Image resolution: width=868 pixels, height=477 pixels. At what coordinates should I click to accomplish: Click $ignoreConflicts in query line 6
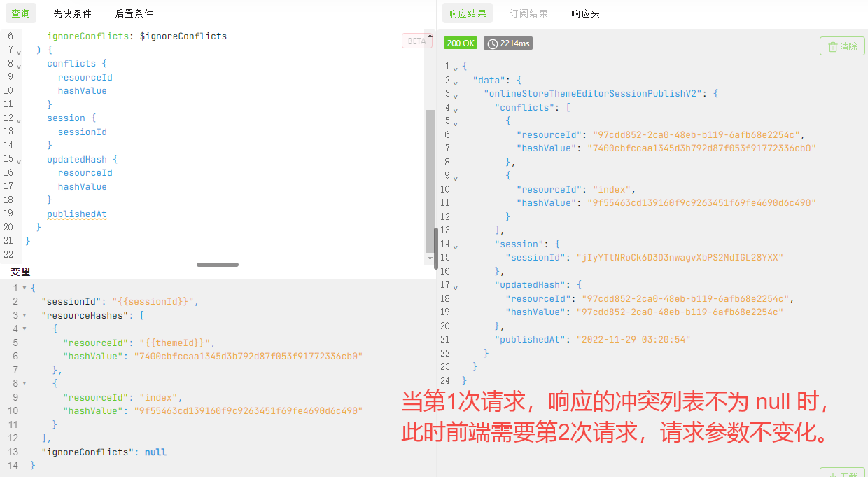pyautogui.click(x=183, y=36)
